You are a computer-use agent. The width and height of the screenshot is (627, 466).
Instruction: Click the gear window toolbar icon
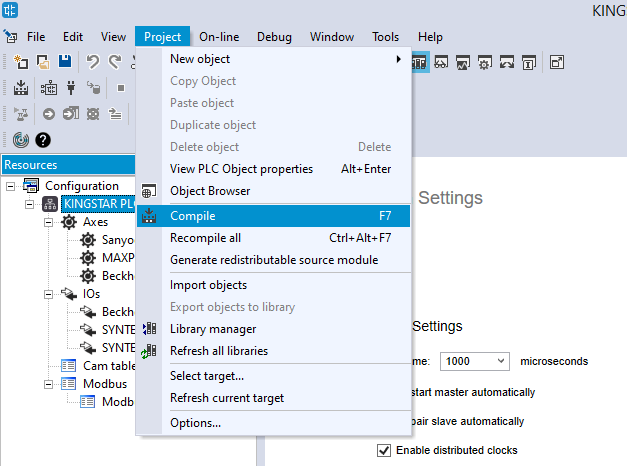pos(484,62)
